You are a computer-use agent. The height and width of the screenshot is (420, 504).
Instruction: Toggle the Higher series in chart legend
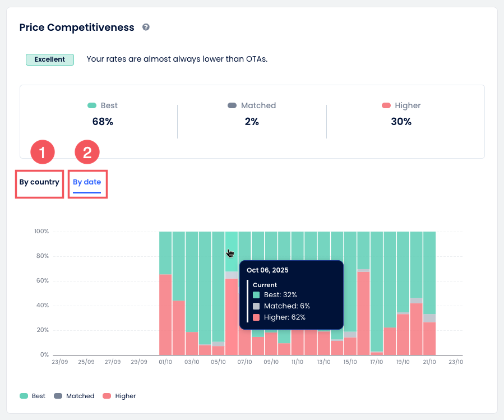click(119, 396)
